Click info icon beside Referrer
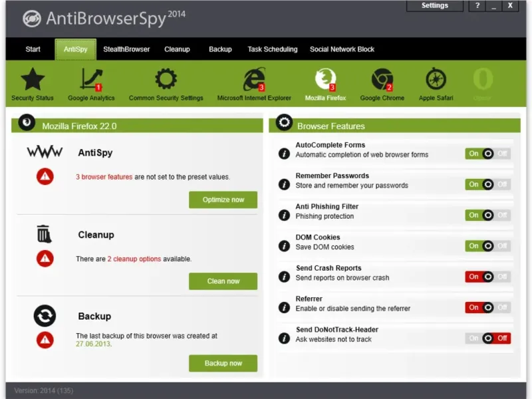Viewport: 532px width, 399px height. [284, 307]
